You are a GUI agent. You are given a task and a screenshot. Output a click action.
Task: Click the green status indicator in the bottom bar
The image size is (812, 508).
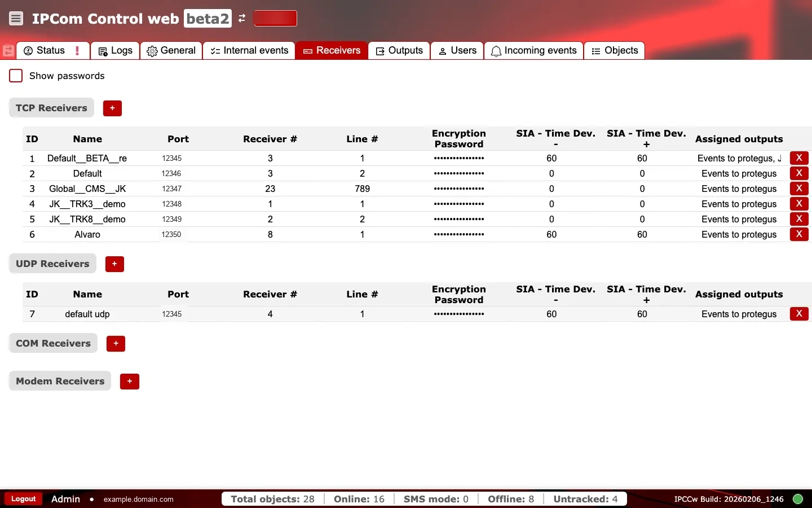click(x=798, y=499)
